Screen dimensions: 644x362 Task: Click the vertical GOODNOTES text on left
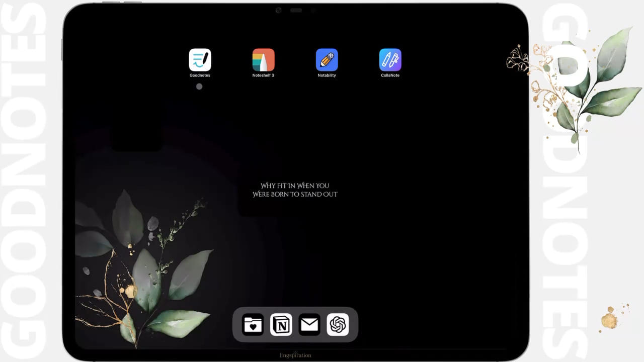(25, 181)
